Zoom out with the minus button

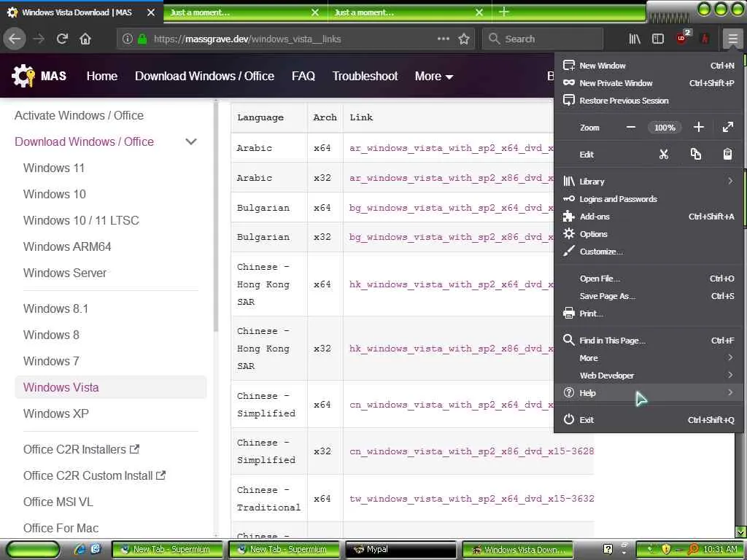coord(631,127)
